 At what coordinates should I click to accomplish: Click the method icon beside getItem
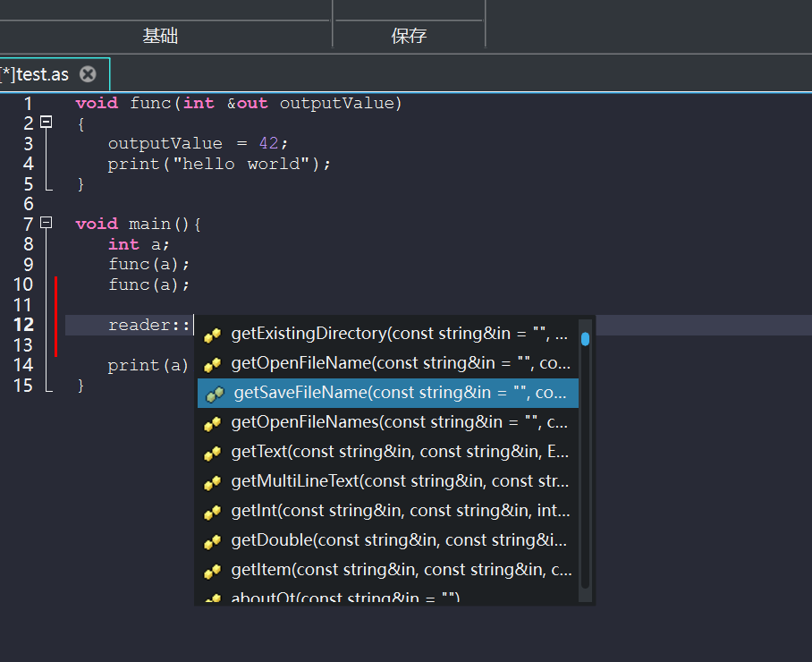coord(212,572)
